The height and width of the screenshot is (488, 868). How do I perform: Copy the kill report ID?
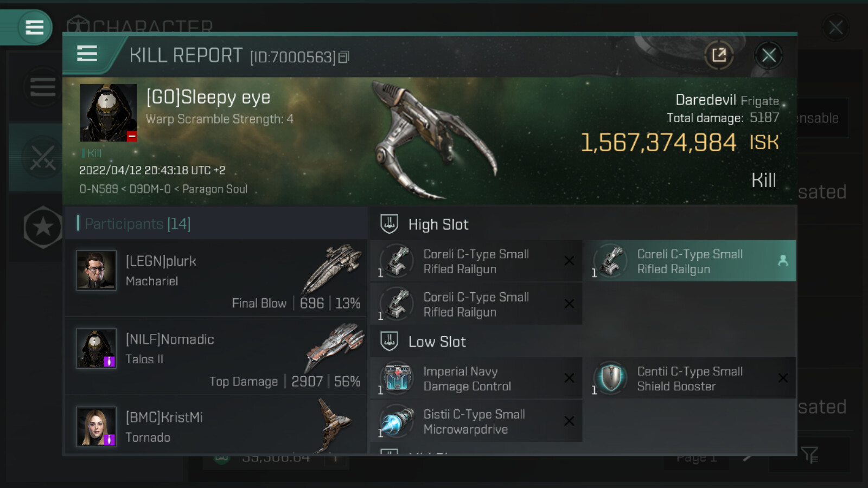tap(344, 57)
